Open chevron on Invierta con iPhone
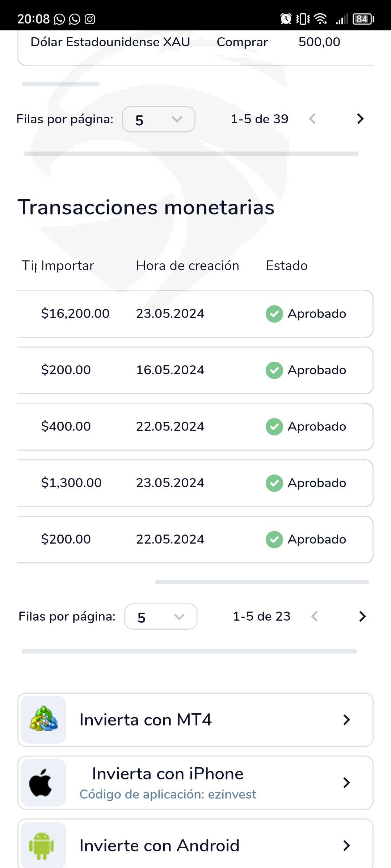Viewport: 391px width, 868px height. (346, 783)
